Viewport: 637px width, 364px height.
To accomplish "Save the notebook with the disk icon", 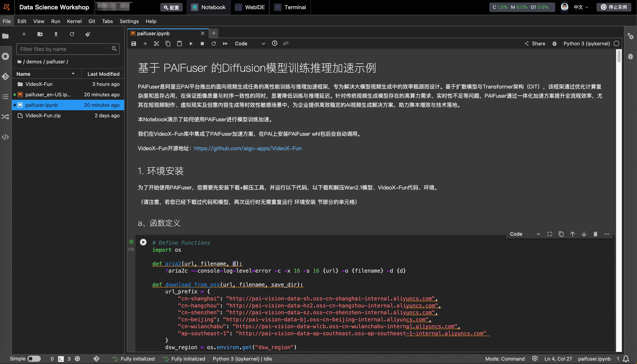I will click(x=134, y=43).
